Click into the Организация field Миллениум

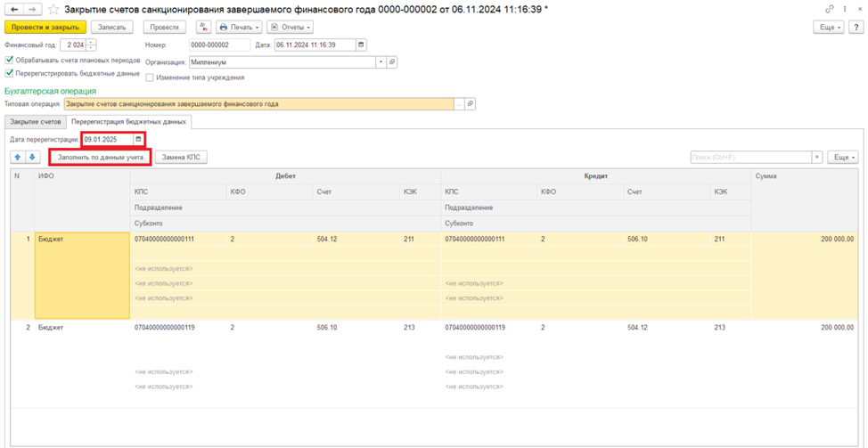coord(283,62)
